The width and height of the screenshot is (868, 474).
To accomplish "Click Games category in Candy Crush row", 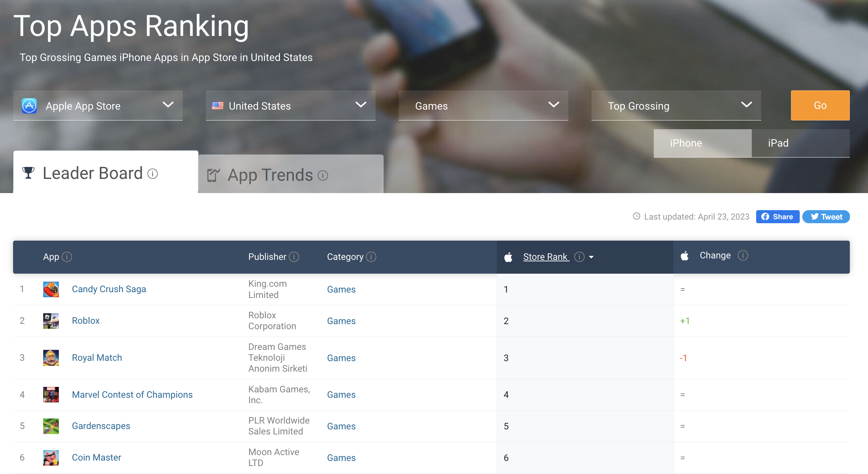I will coord(341,290).
